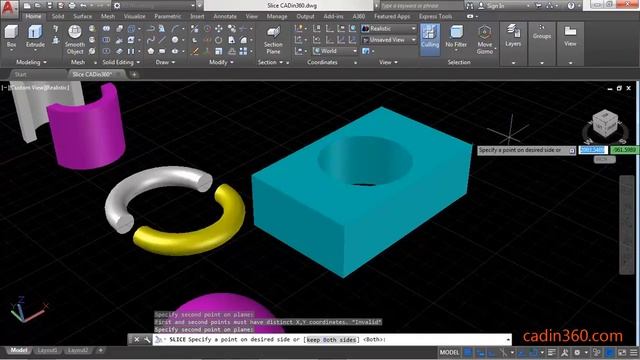Click the Plot printer icon in Quick Access
The height and width of the screenshot is (360, 640).
[x=72, y=6]
